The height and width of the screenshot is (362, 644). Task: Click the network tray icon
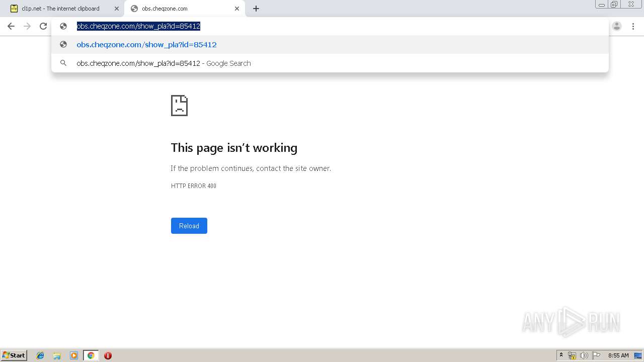[572, 355]
